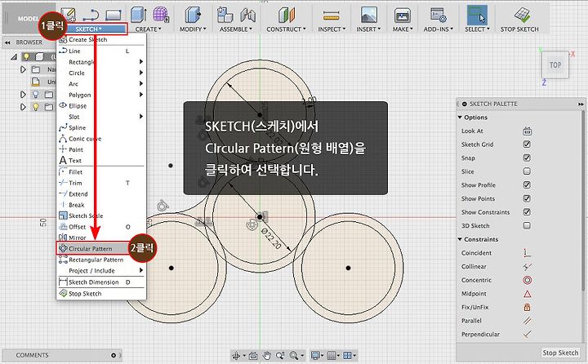Image resolution: width=588 pixels, height=364 pixels.
Task: Open the Viewports dropdown in navigation bar
Action: [x=350, y=355]
